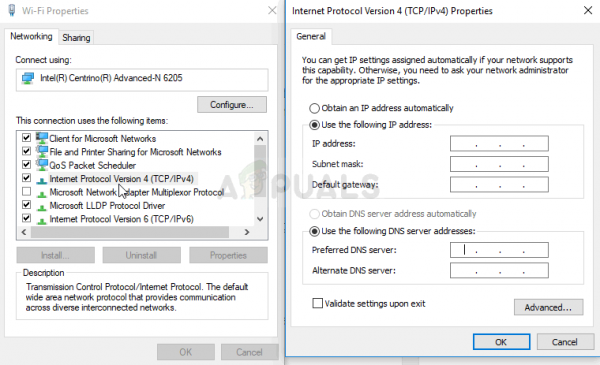The image size is (600, 365).
Task: Open the General tab
Action: pos(311,36)
